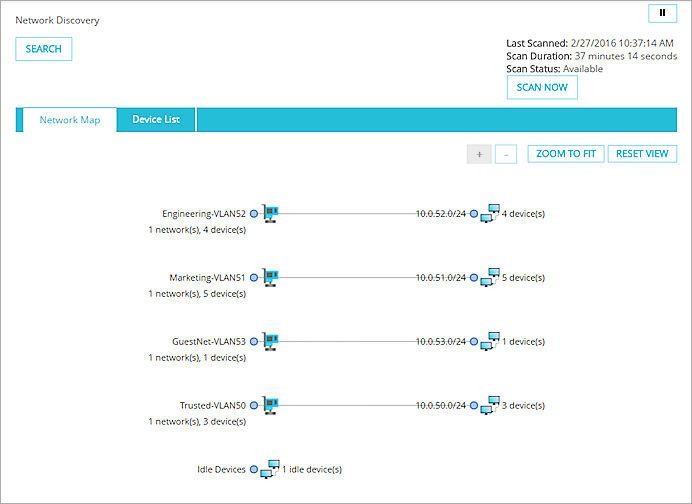Click the ZOOM TO FIT button
692x504 pixels.
pyautogui.click(x=566, y=154)
